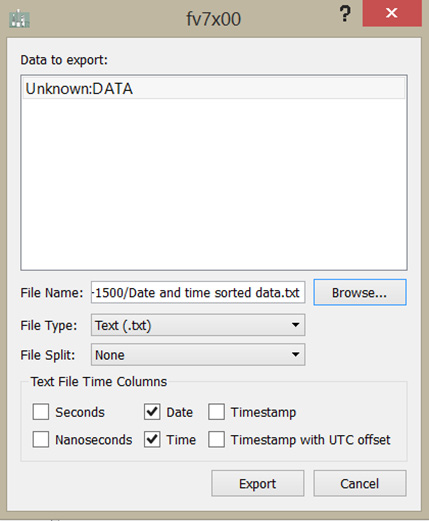Cancel the export dialog
This screenshot has height=521, width=429.
tap(360, 483)
